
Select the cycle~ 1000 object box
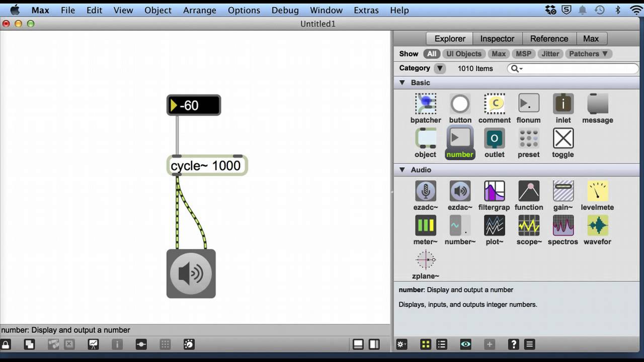207,166
